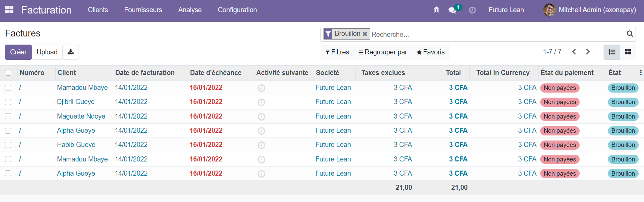Image resolution: width=644 pixels, height=202 pixels.
Task: Go to next page of invoices
Action: click(588, 52)
